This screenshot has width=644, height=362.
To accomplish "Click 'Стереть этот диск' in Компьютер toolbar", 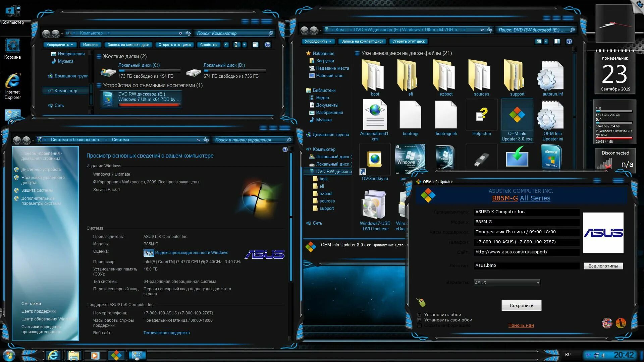I will coord(175,45).
